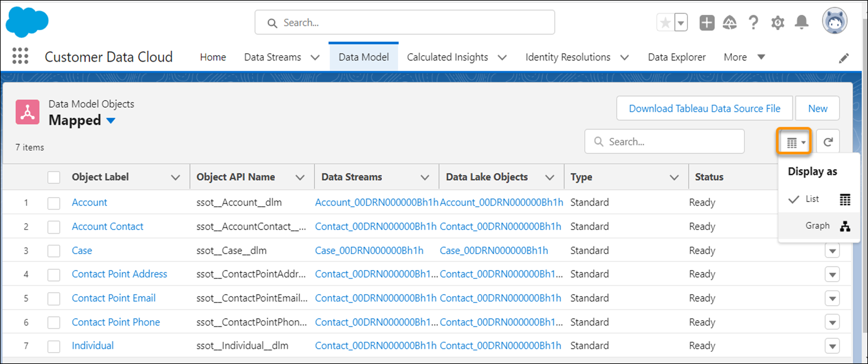Switch to the Data Explorer tab
Image resolution: width=868 pixels, height=364 pixels.
(x=677, y=57)
